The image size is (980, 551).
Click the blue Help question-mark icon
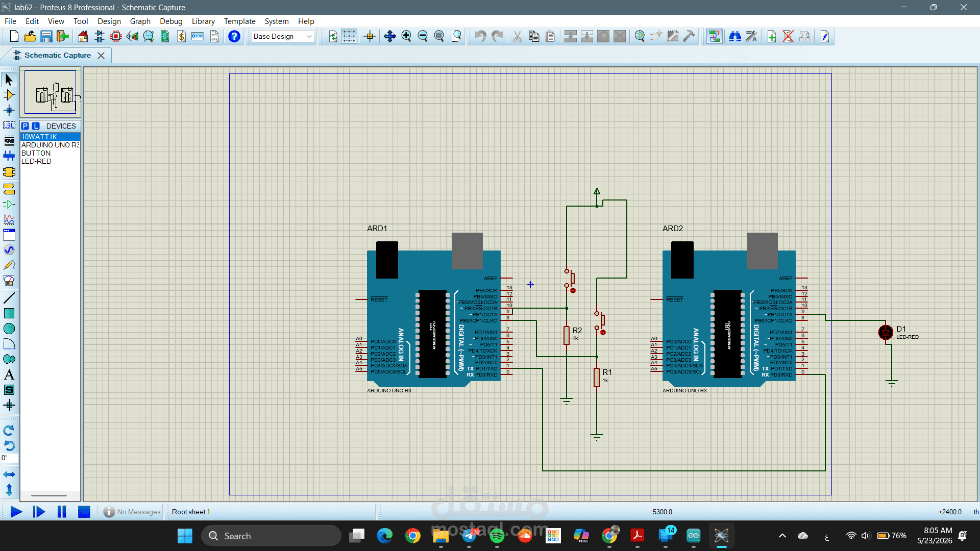(234, 36)
